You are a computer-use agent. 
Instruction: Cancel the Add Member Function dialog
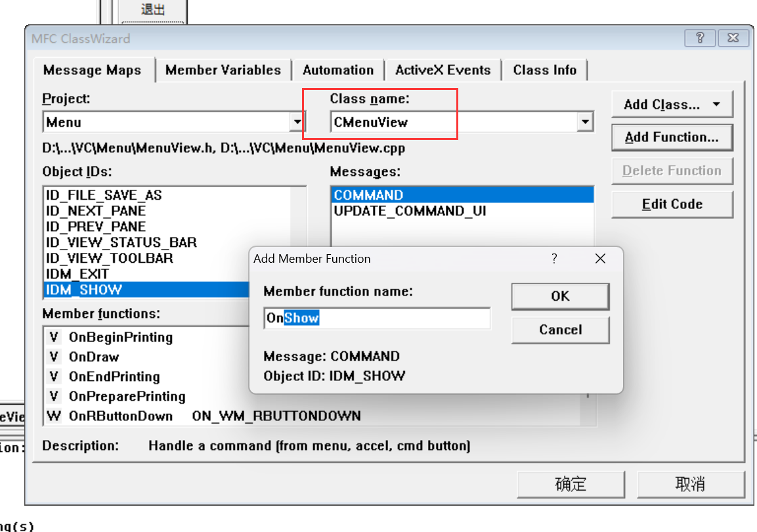click(x=561, y=330)
